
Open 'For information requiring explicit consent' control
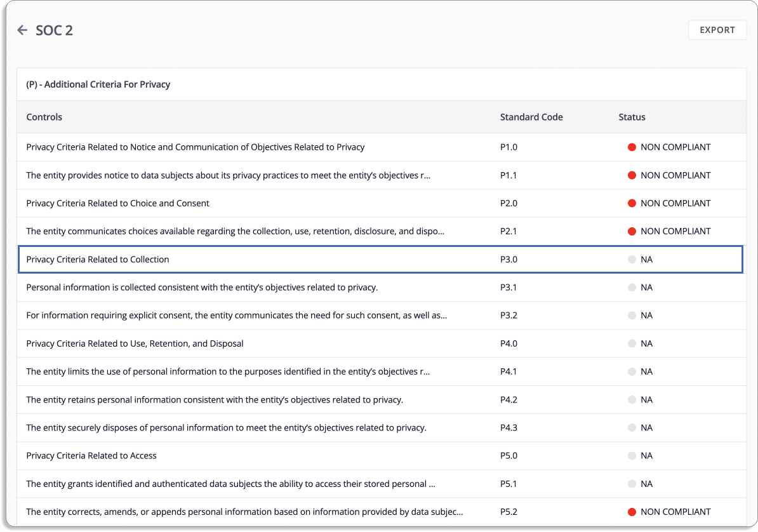[236, 316]
